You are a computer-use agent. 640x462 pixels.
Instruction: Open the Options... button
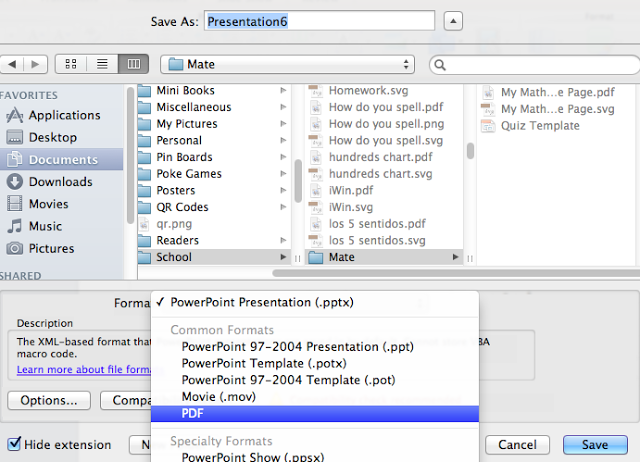[49, 400]
